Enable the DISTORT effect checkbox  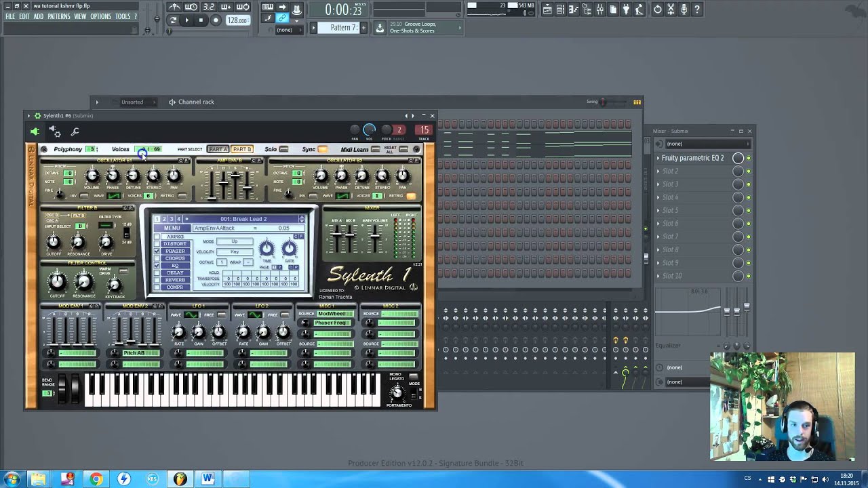point(157,244)
